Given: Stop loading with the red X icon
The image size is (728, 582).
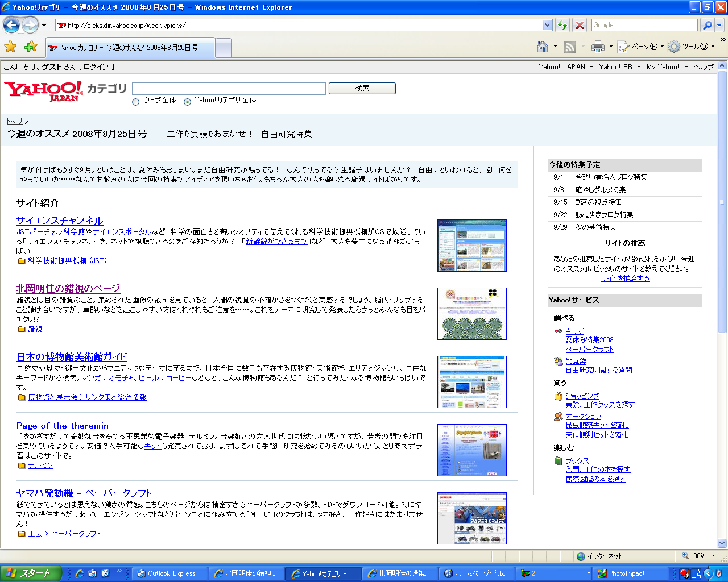Looking at the screenshot, I should click(x=579, y=25).
